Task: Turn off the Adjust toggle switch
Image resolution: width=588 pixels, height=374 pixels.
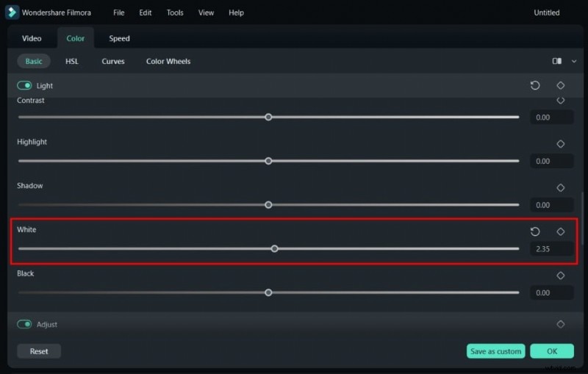Action: point(25,324)
